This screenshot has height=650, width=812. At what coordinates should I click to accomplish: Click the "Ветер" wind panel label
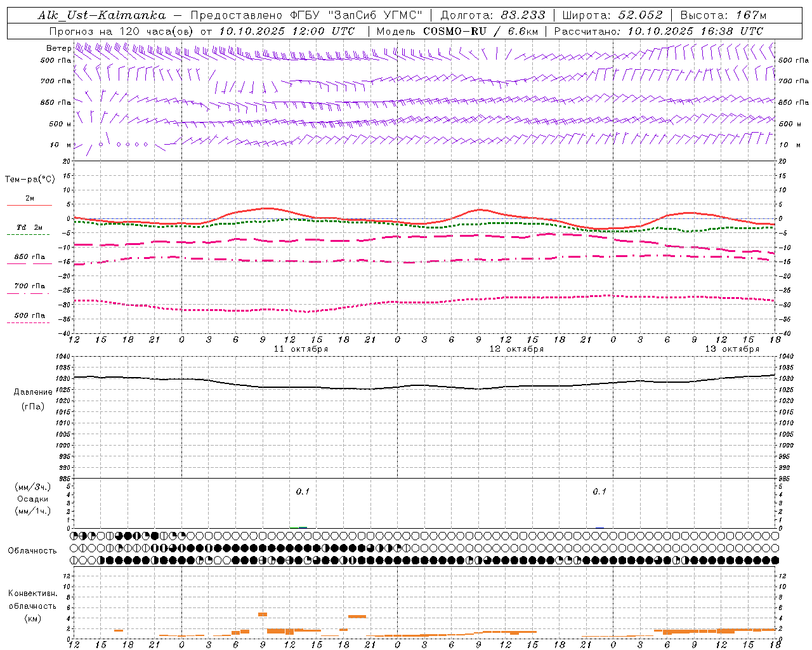[58, 48]
